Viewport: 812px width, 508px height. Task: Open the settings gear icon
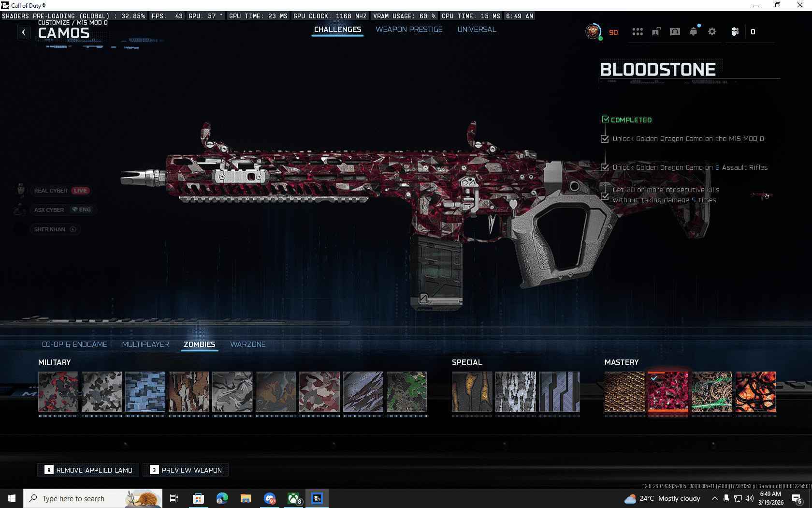click(x=712, y=32)
